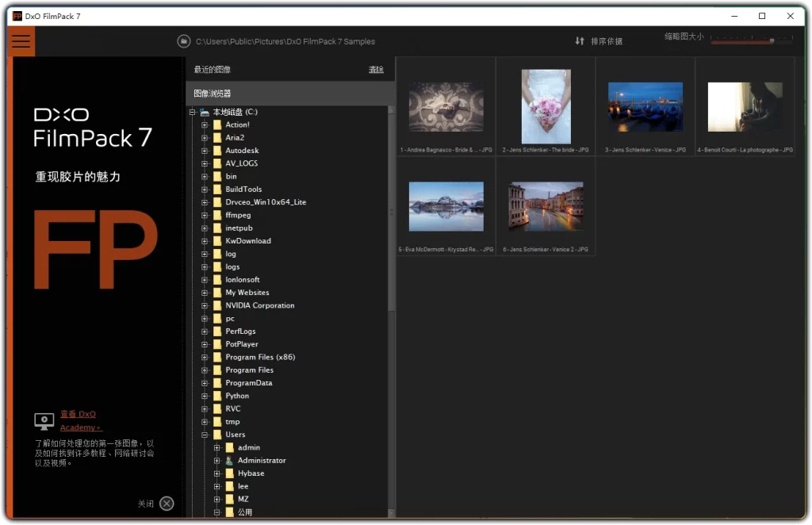Open thumbnail 2 - Jens Schlenker The bride
The image size is (812, 525).
tap(546, 106)
